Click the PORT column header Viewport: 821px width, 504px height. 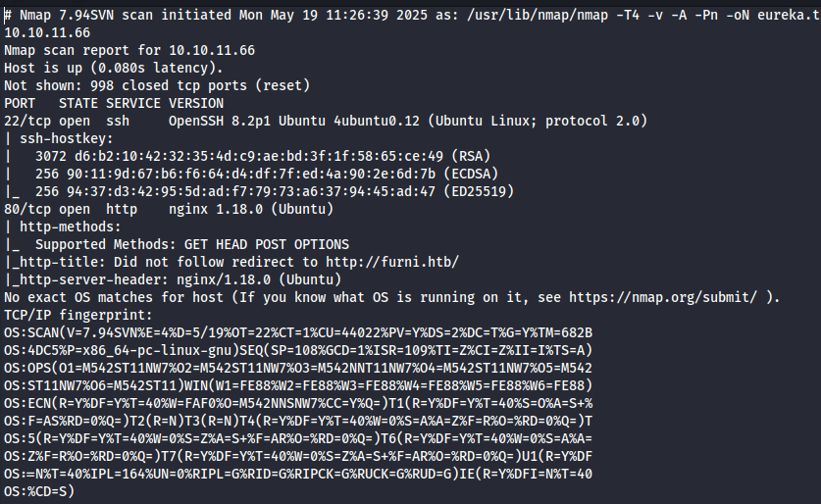pyautogui.click(x=20, y=103)
